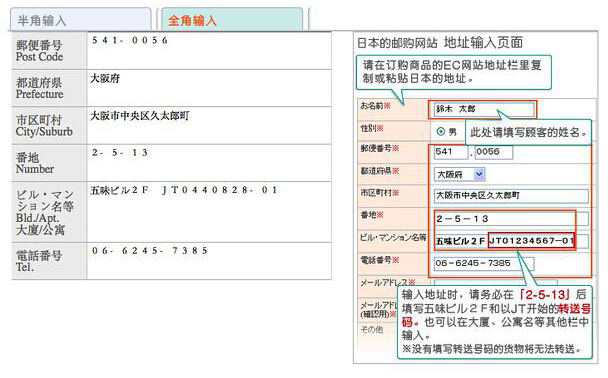Click the その他 label in the form
Viewport: 608px width, 378px height.
[x=372, y=329]
